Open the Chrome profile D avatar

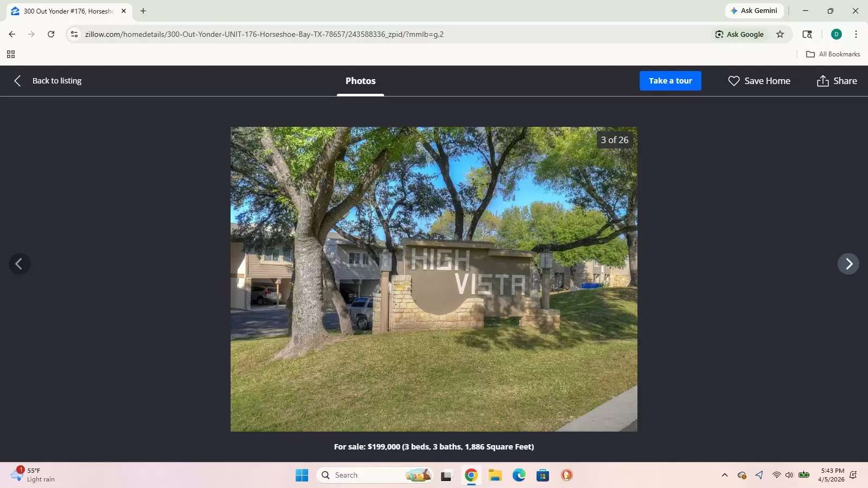[836, 34]
